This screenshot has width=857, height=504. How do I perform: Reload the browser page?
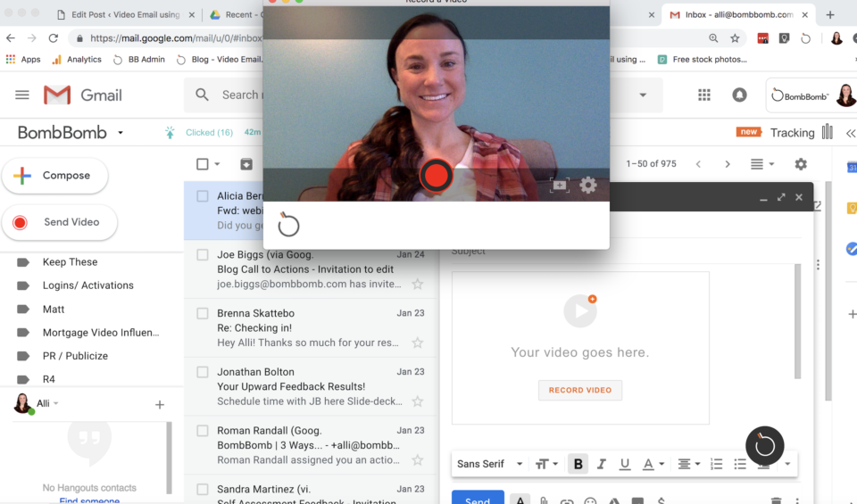tap(53, 38)
